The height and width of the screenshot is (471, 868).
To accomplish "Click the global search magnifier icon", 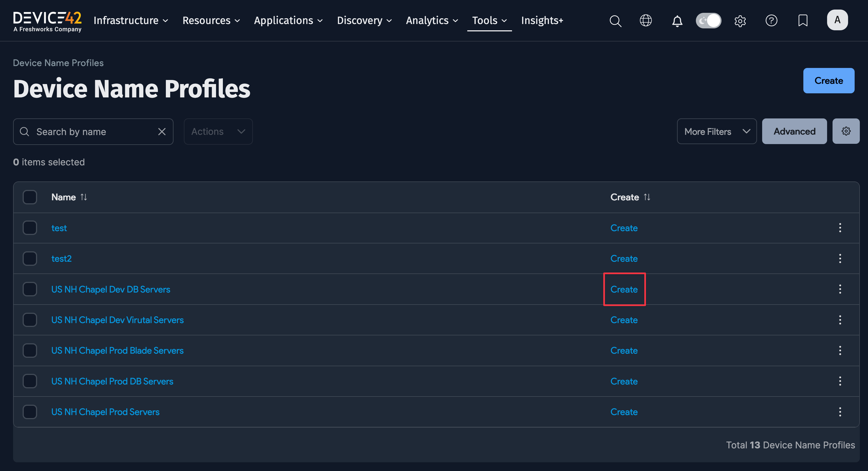I will coord(615,21).
